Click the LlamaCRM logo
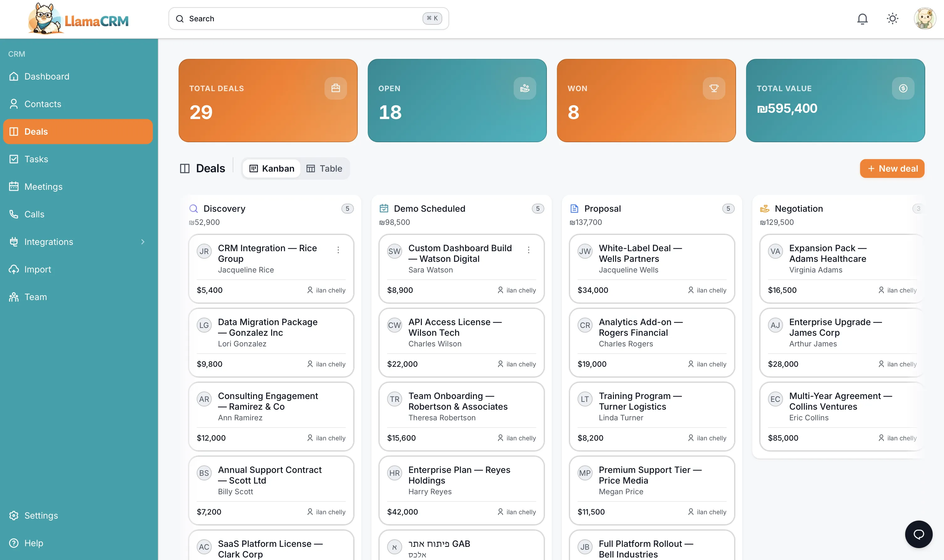The width and height of the screenshot is (944, 560). [79, 19]
